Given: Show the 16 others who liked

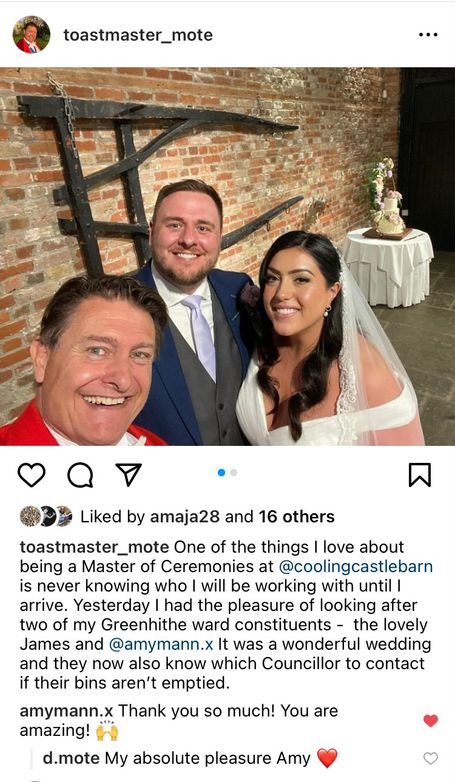Looking at the screenshot, I should [x=296, y=517].
